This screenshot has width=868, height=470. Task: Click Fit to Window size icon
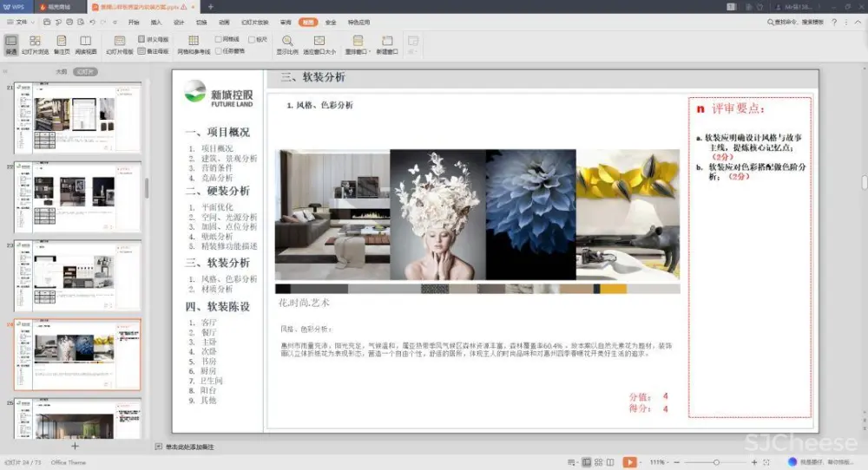[319, 44]
